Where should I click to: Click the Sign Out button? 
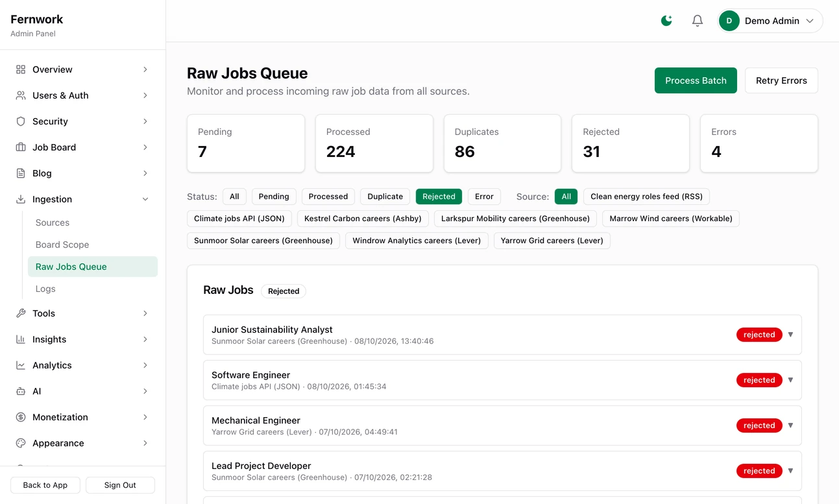[120, 485]
